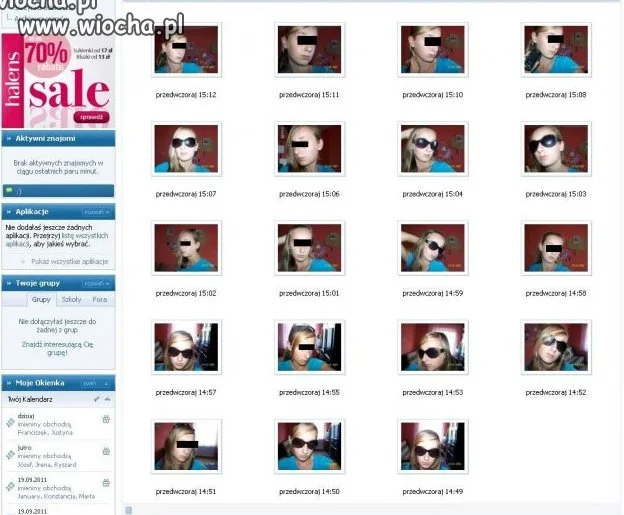Open photo dated przedwczoraj 15:06
Image resolution: width=624 pixels, height=515 pixels.
(x=310, y=149)
